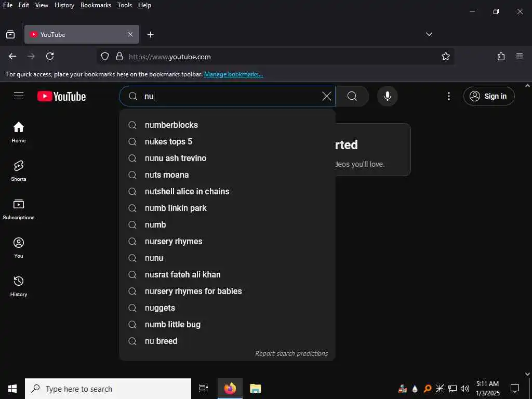Choose 'nusrat fateh ali khan' suggestion
Viewport: 532px width, 399px height.
click(228, 274)
